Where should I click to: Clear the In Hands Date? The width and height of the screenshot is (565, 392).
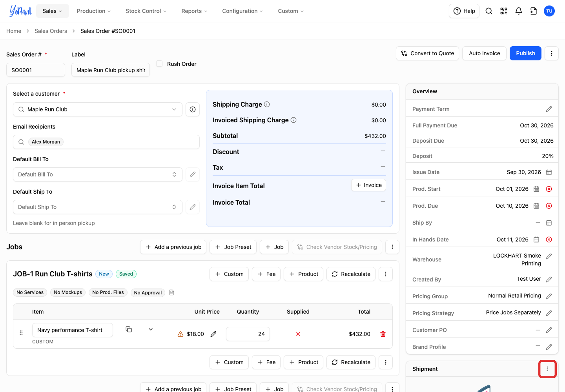click(549, 240)
